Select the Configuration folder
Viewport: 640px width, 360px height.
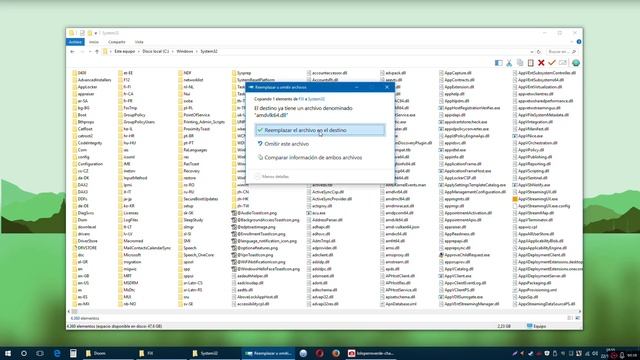pos(88,164)
